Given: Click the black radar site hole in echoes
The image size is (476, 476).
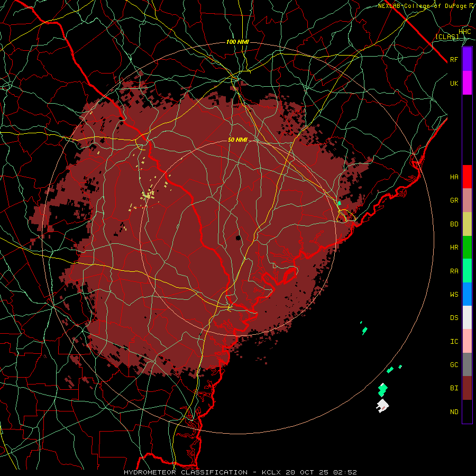Looking at the screenshot, I should [x=239, y=237].
